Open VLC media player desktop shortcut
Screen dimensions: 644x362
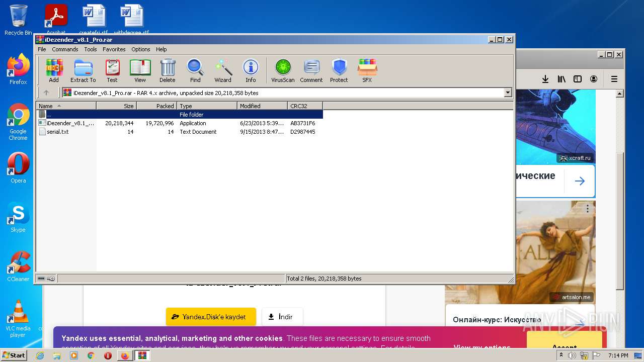(18, 318)
